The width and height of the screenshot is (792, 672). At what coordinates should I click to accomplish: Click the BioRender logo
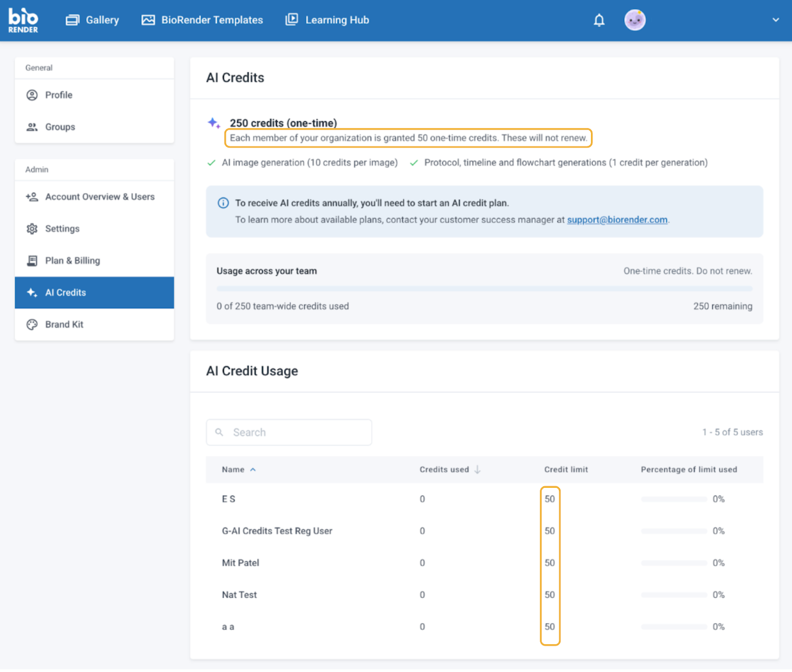point(23,20)
